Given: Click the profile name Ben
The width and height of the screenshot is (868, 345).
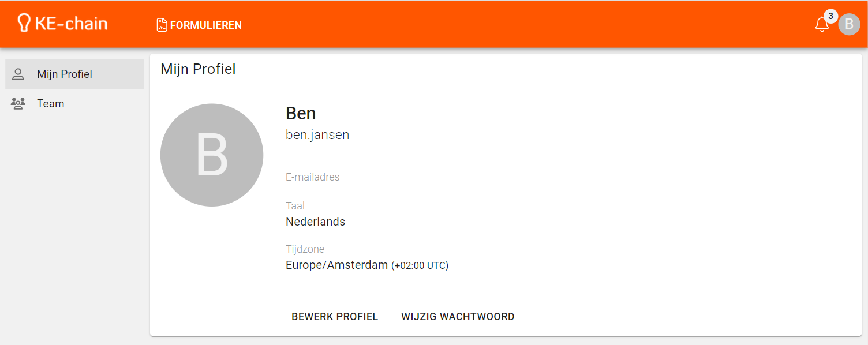Looking at the screenshot, I should [x=301, y=113].
